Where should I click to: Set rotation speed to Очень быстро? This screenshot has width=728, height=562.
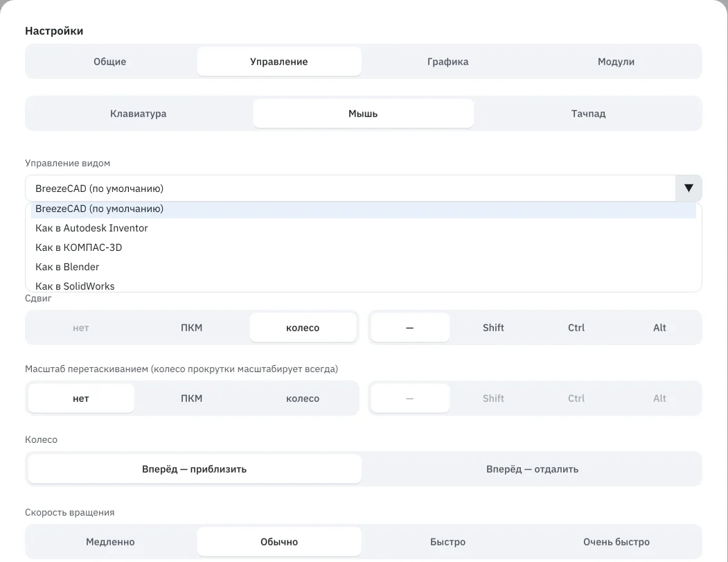(x=616, y=542)
